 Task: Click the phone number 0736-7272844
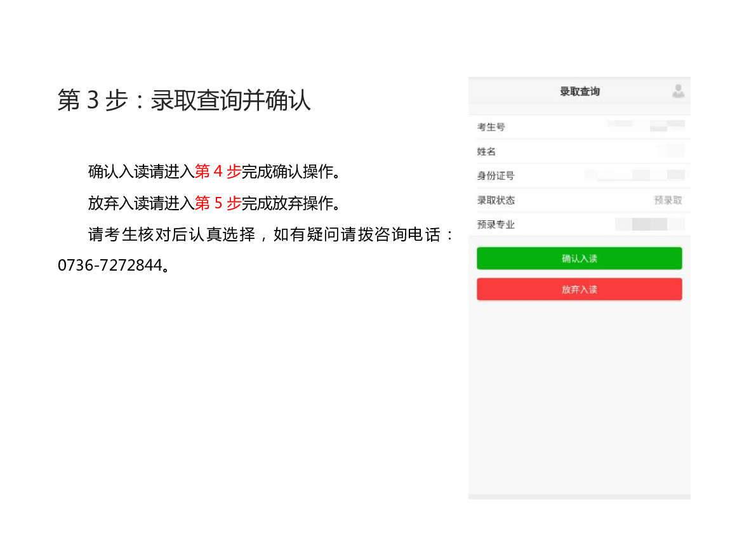point(110,266)
